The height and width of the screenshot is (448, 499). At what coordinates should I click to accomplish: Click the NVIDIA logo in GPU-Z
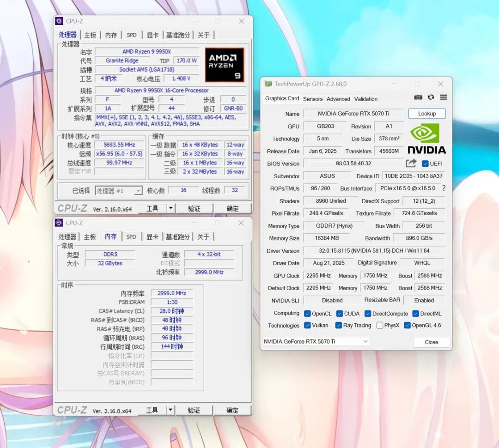[426, 139]
